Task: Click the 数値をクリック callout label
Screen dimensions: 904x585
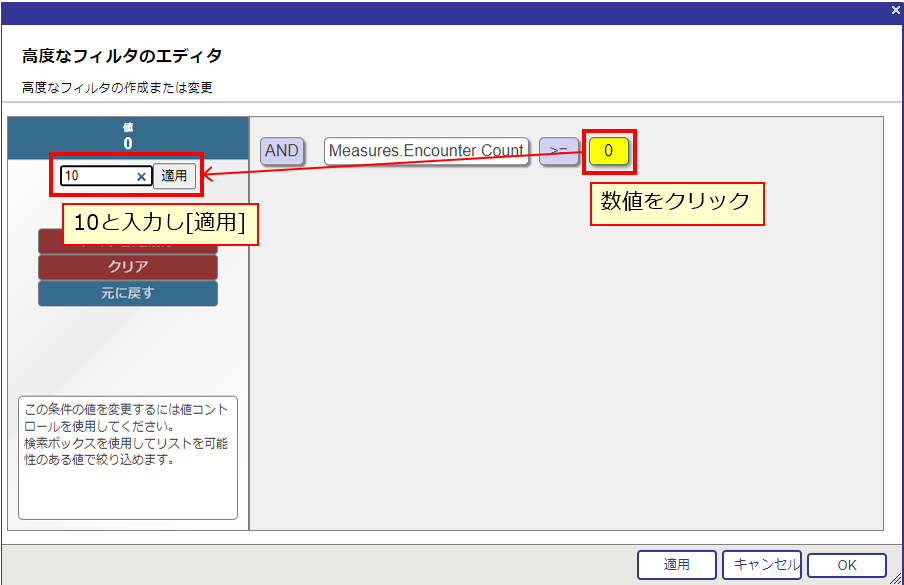Action: 676,201
